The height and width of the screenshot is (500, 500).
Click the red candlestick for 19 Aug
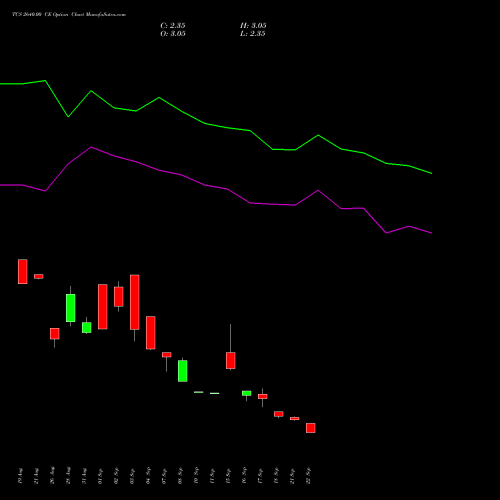[23, 271]
